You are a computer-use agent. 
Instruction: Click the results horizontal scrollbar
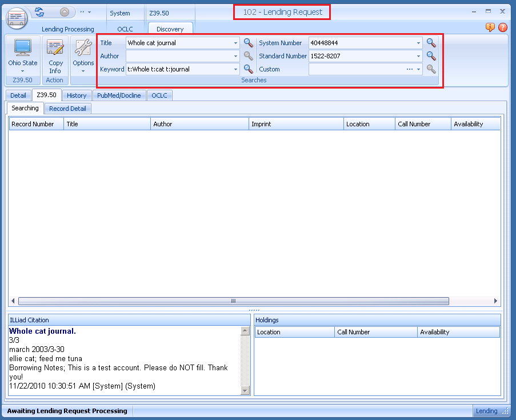tap(233, 301)
